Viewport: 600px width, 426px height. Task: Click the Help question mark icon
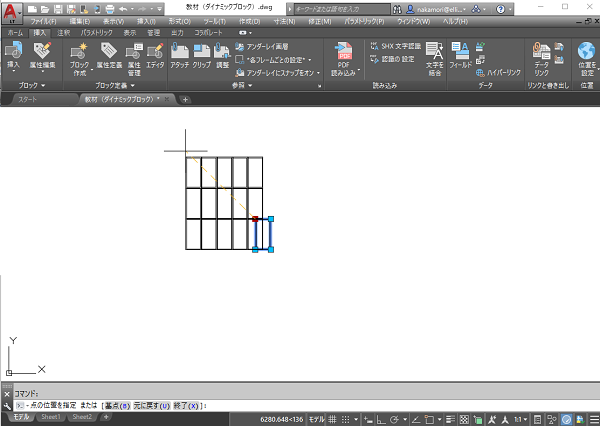500,9
